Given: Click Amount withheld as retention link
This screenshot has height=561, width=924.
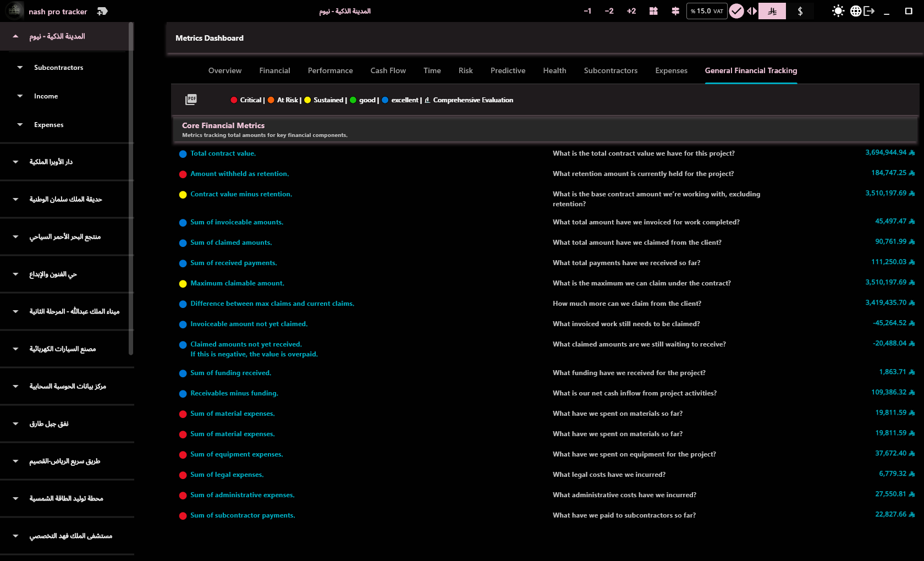Looking at the screenshot, I should (240, 174).
